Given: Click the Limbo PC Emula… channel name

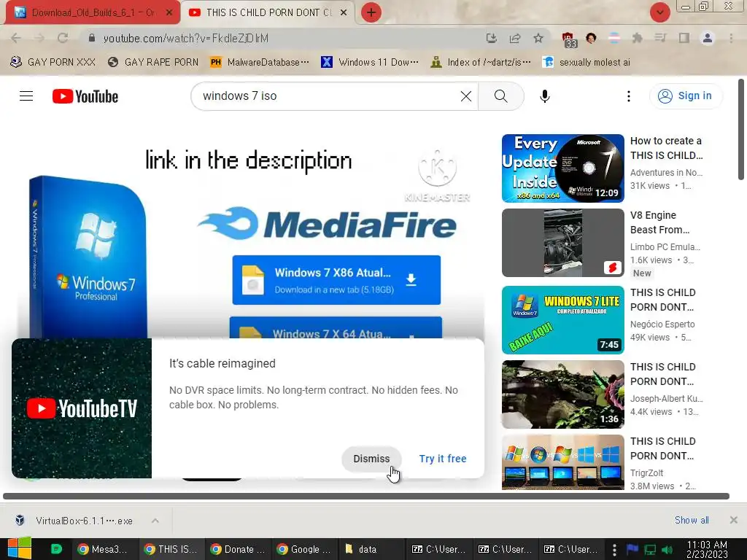Looking at the screenshot, I should click(665, 246).
